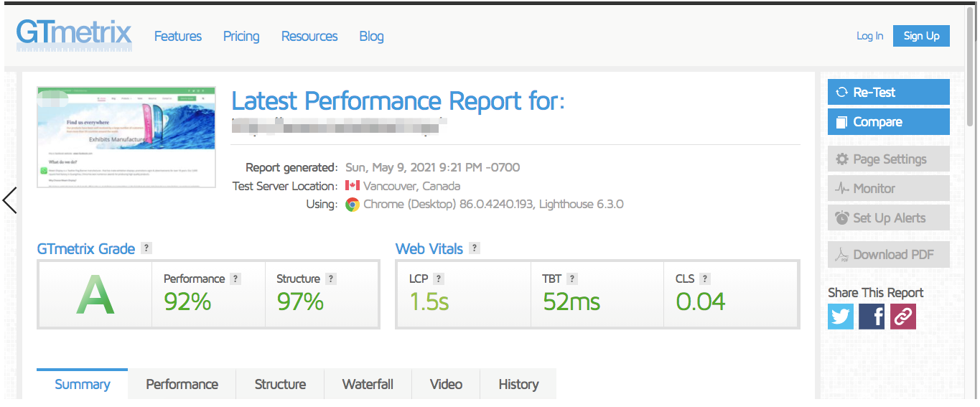Viewport: 980px width, 407px height.
Task: Click the grade letter A
Action: pyautogui.click(x=95, y=295)
